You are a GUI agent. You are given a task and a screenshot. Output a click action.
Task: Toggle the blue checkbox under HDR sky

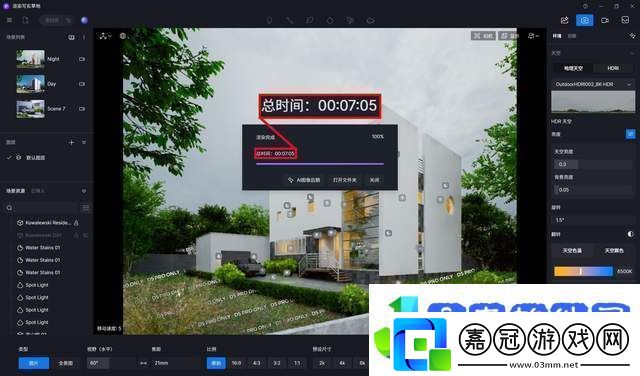click(x=631, y=134)
